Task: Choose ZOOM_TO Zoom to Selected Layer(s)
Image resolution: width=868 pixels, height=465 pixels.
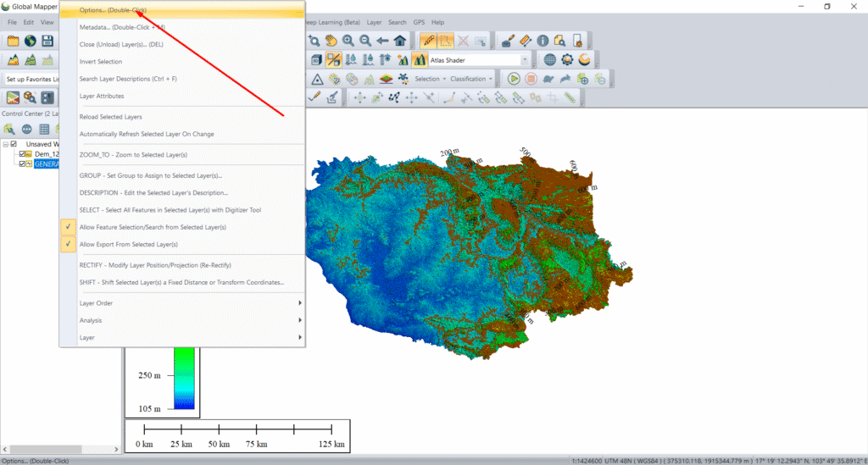Action: coord(182,155)
